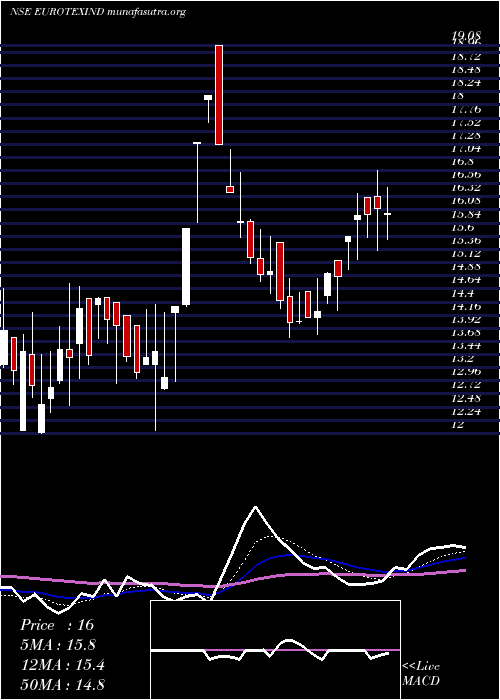This screenshot has height=700, width=500.
Task: Click the 14.64 price axis label
Action: coord(466,280)
